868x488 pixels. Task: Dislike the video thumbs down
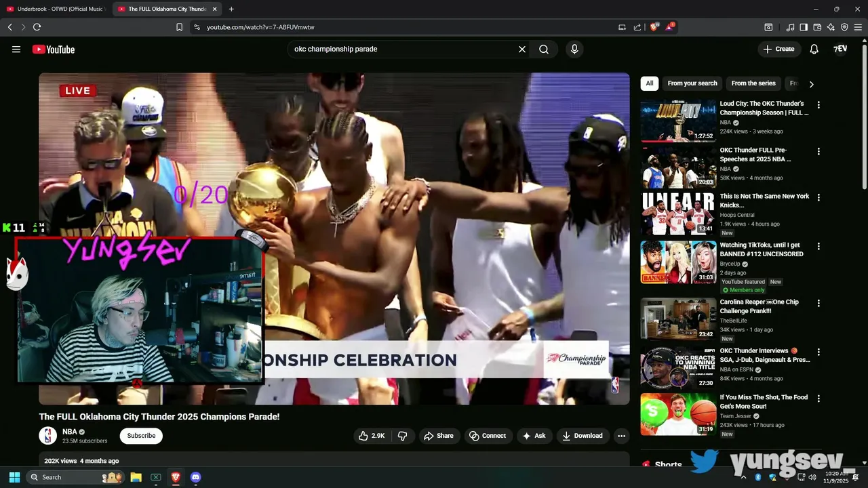tap(402, 436)
